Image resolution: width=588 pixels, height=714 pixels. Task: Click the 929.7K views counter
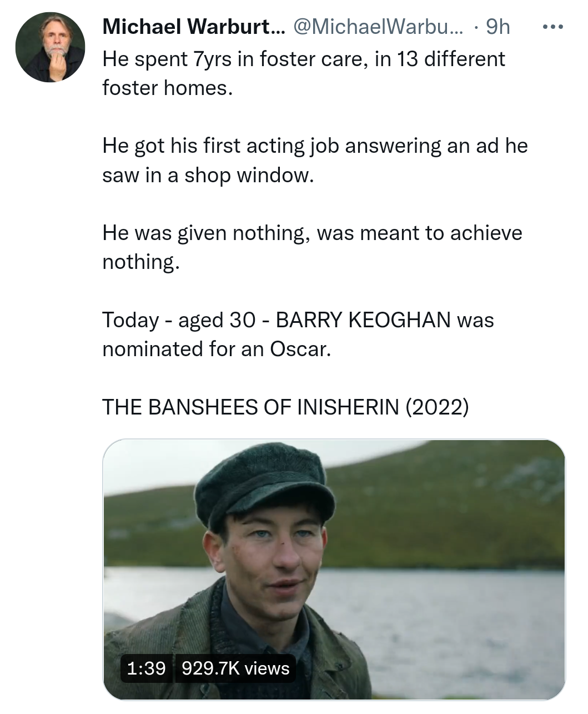coord(235,668)
